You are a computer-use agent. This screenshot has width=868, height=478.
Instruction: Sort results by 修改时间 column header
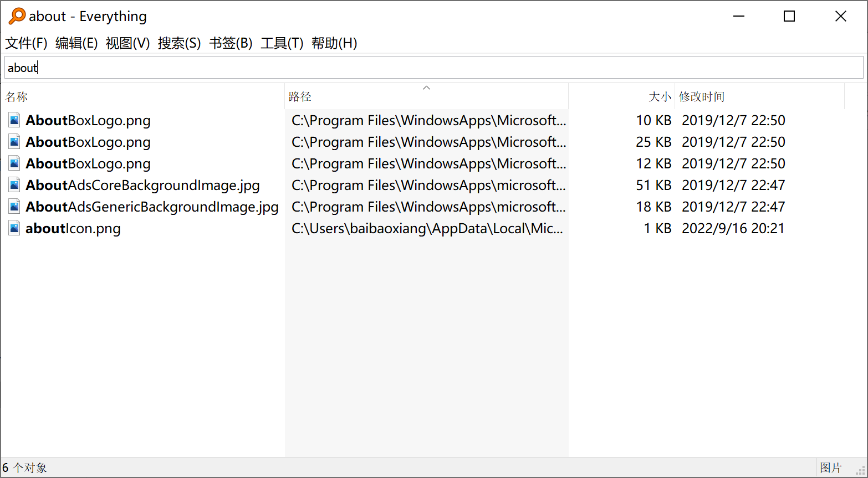(759, 97)
